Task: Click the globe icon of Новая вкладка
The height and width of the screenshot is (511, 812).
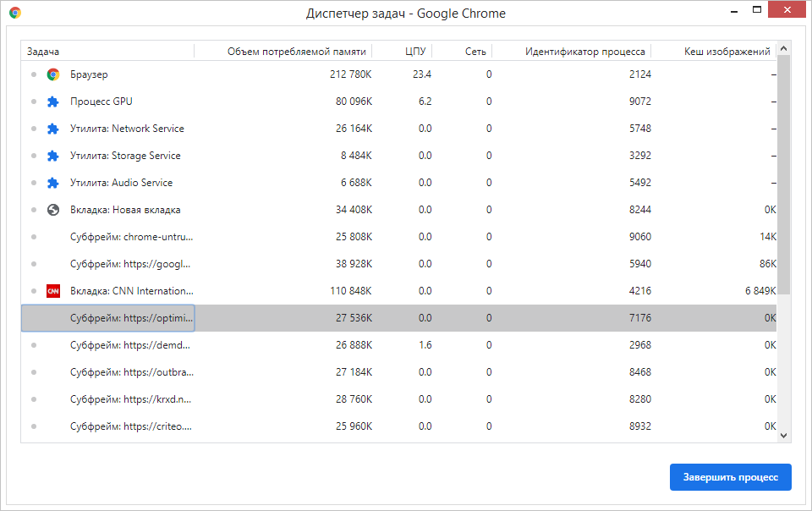Action: (52, 210)
